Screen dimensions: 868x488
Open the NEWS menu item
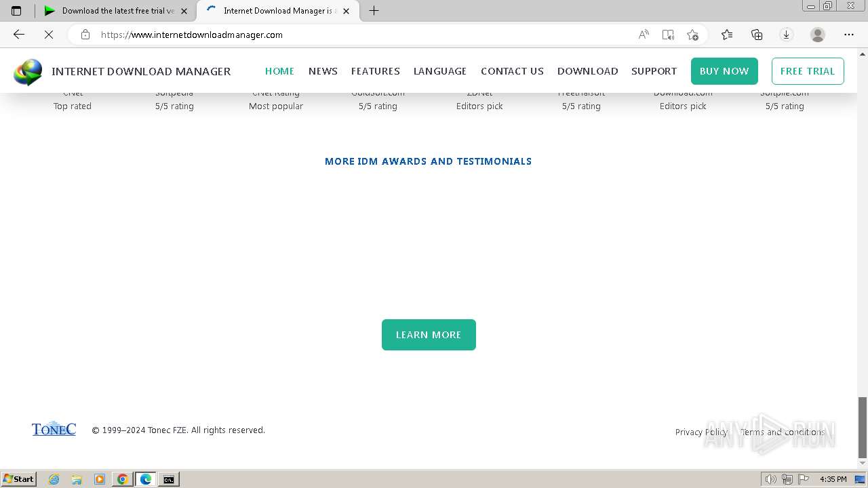coord(323,71)
